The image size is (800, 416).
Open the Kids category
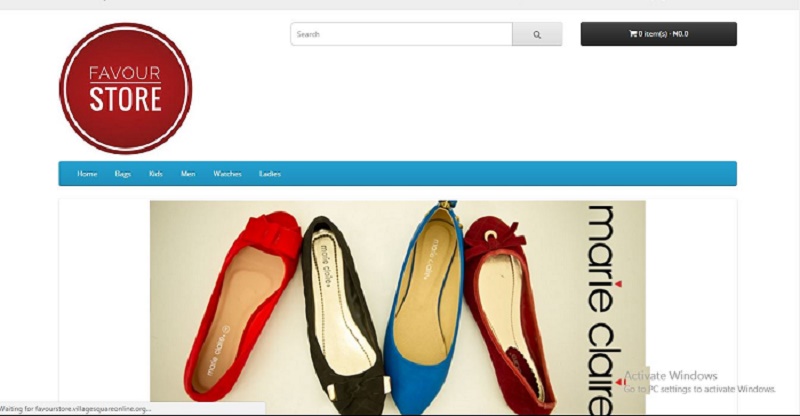pos(156,174)
